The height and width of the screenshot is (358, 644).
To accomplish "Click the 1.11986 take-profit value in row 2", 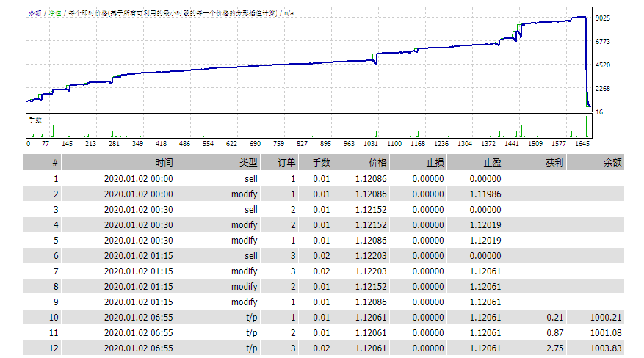I will (485, 194).
